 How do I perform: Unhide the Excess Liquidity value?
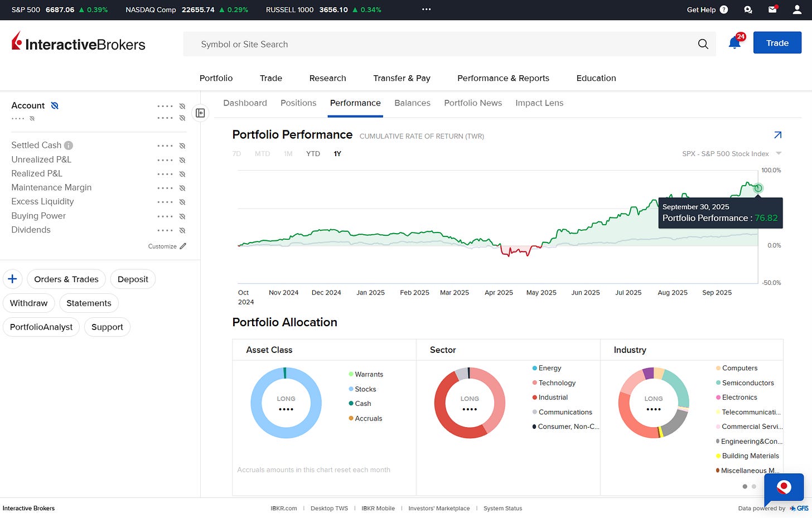coord(182,202)
